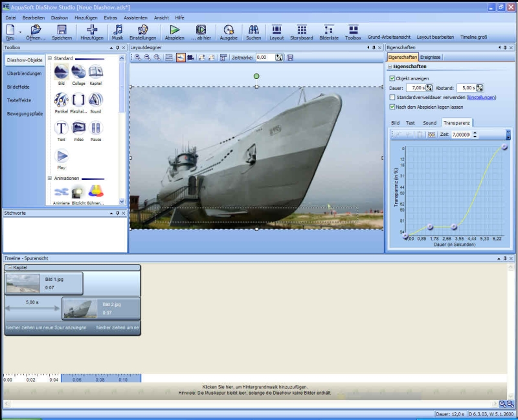This screenshot has height=420, width=518.
Task: Click the Speichern save icon
Action: pos(62,30)
